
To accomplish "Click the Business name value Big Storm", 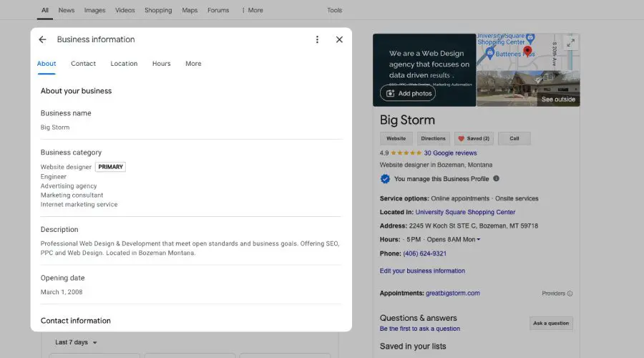I will click(55, 127).
